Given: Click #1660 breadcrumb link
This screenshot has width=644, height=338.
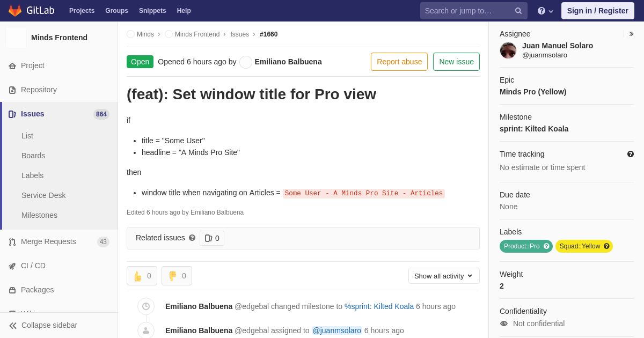Looking at the screenshot, I should (x=268, y=34).
